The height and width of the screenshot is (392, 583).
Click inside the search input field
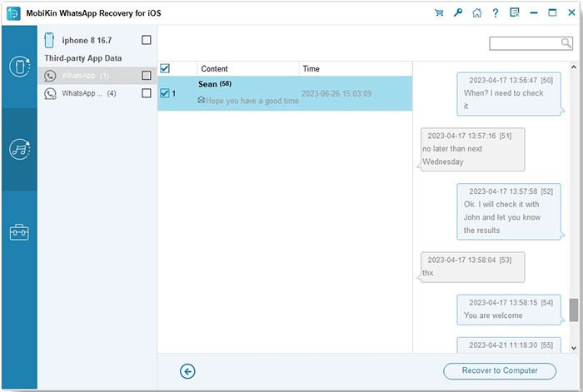525,43
